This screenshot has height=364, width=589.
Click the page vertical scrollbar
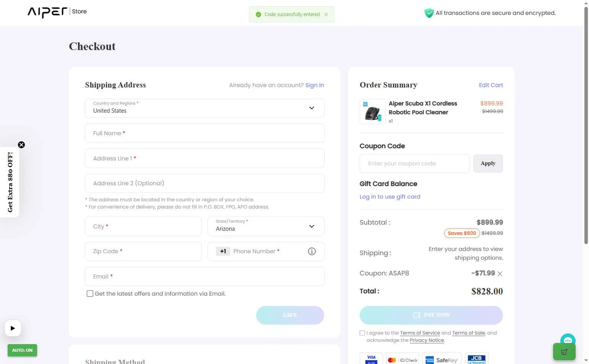(x=586, y=125)
